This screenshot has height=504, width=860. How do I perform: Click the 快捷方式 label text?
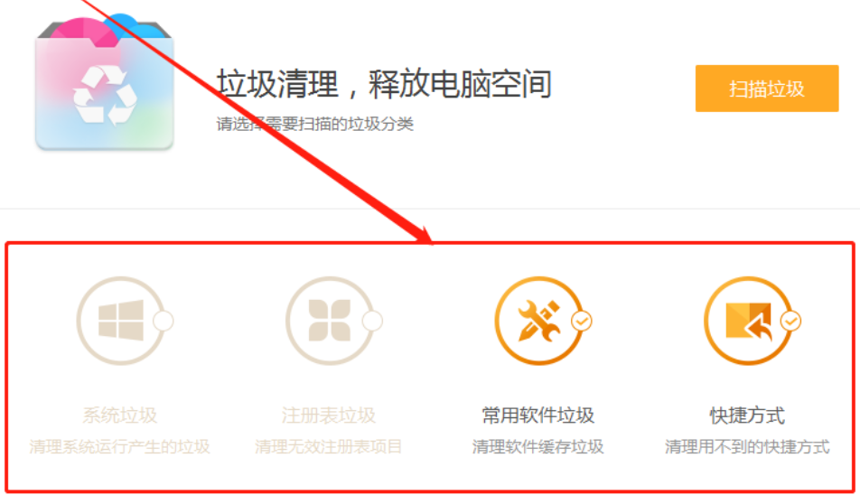[747, 415]
